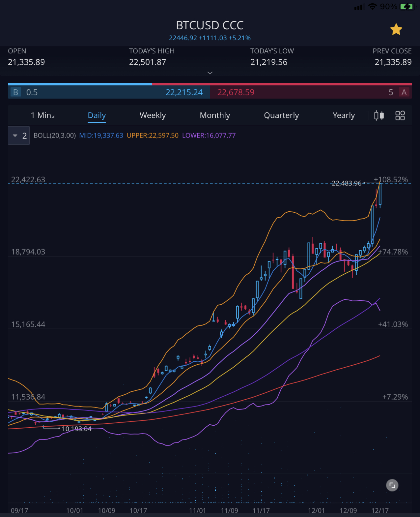
Task: Tap the round fullscreen expand chart icon
Action: pos(392,485)
